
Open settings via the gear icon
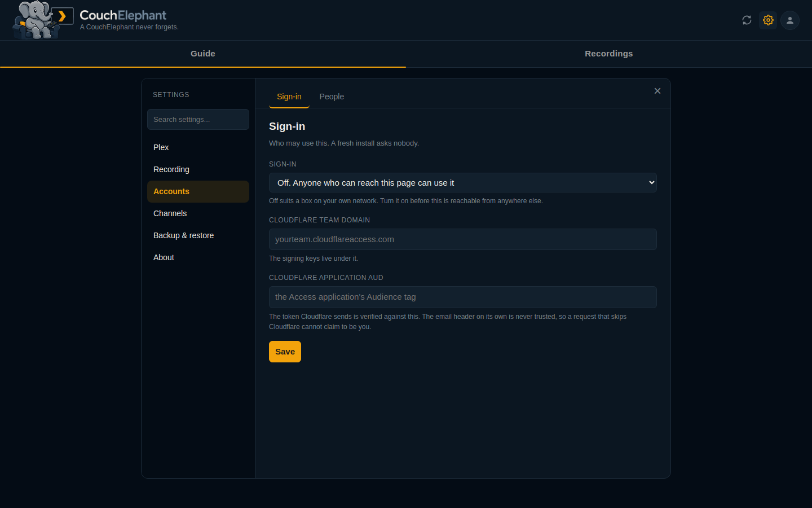coord(768,20)
